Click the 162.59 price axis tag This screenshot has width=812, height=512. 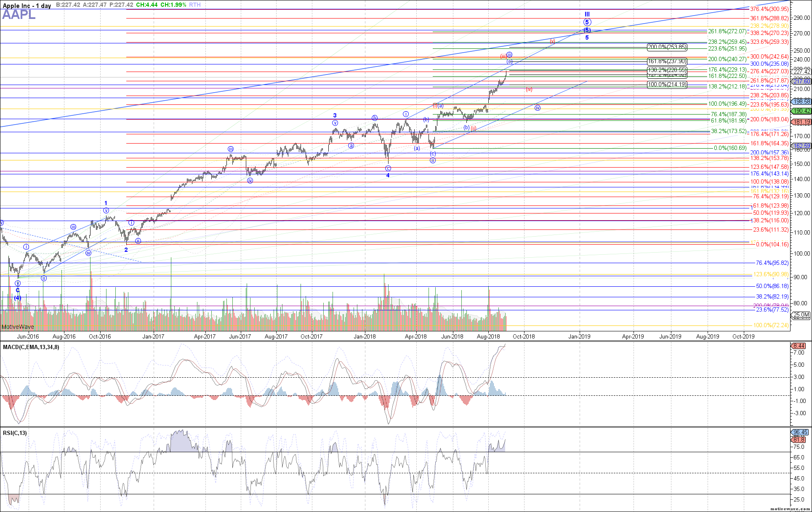[x=801, y=146]
